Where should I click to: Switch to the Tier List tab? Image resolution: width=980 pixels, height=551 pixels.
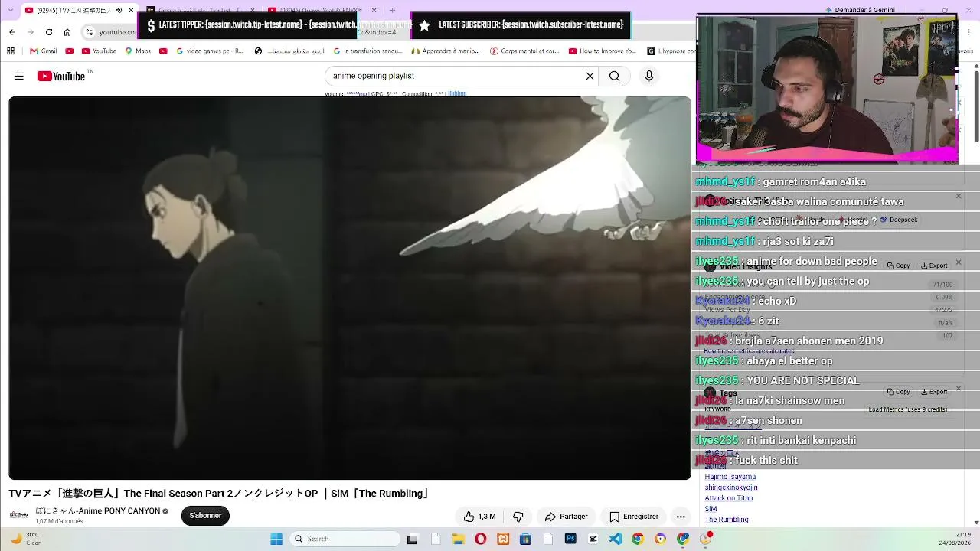coord(201,11)
